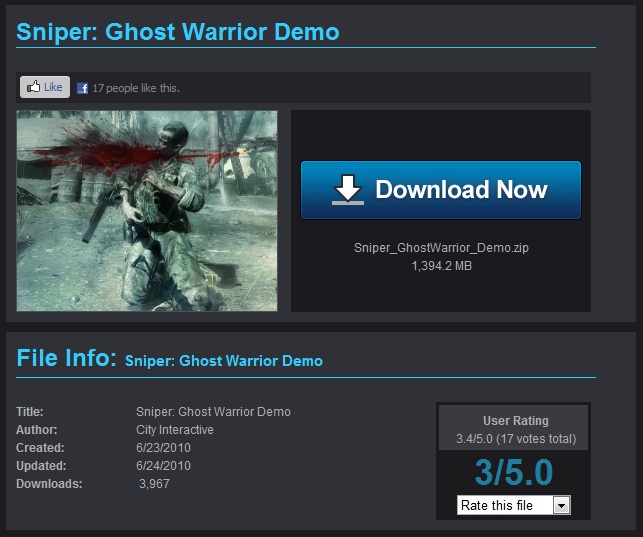Click the large 3/5.0 rating score

514,472
